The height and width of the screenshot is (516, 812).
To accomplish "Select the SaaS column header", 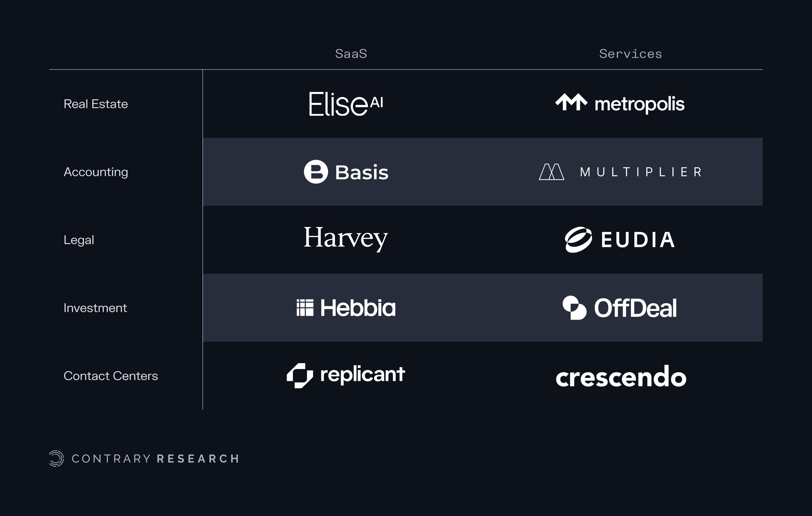I will click(x=351, y=54).
